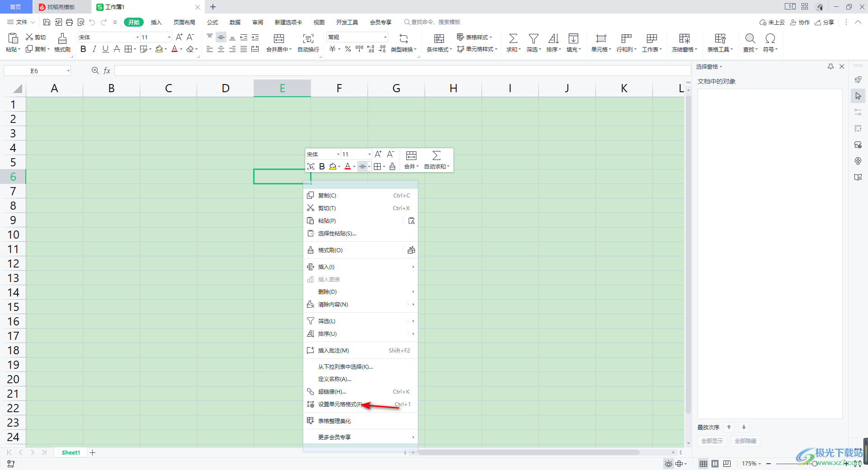Click the Collaborate (协作) button
Image resolution: width=868 pixels, height=470 pixels.
click(x=800, y=22)
